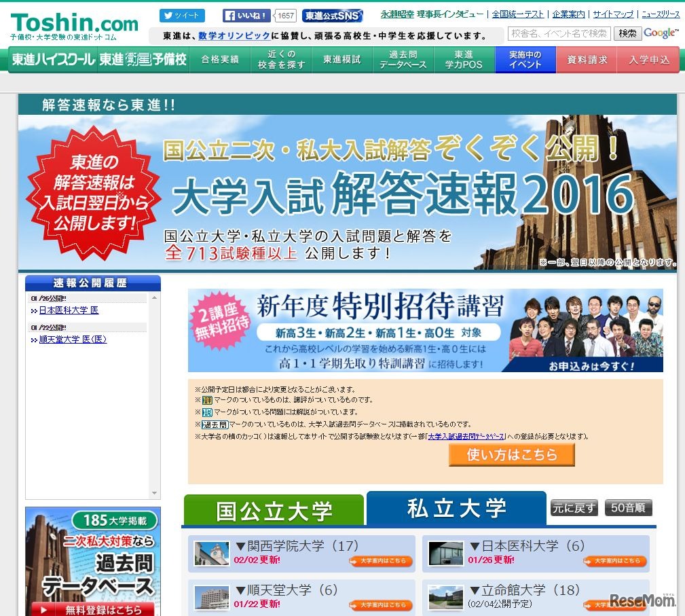Select the 私立大学 tab
This screenshot has width=685, height=616.
[455, 508]
